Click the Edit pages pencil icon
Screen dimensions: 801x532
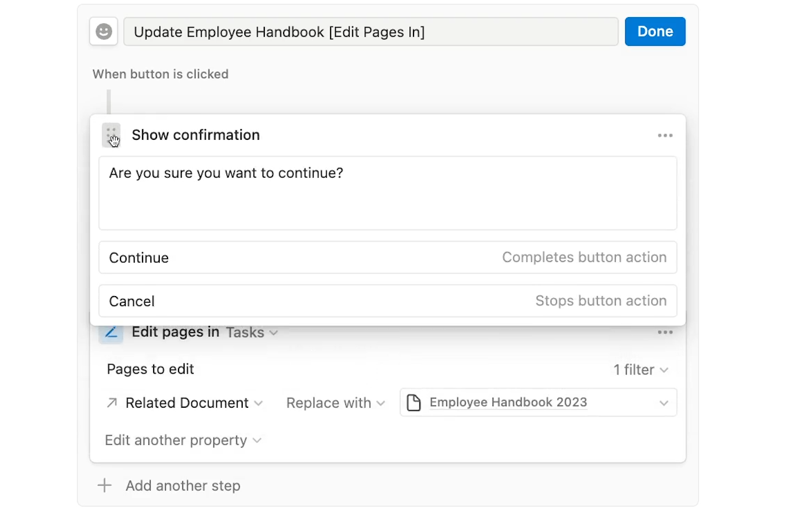pos(111,332)
